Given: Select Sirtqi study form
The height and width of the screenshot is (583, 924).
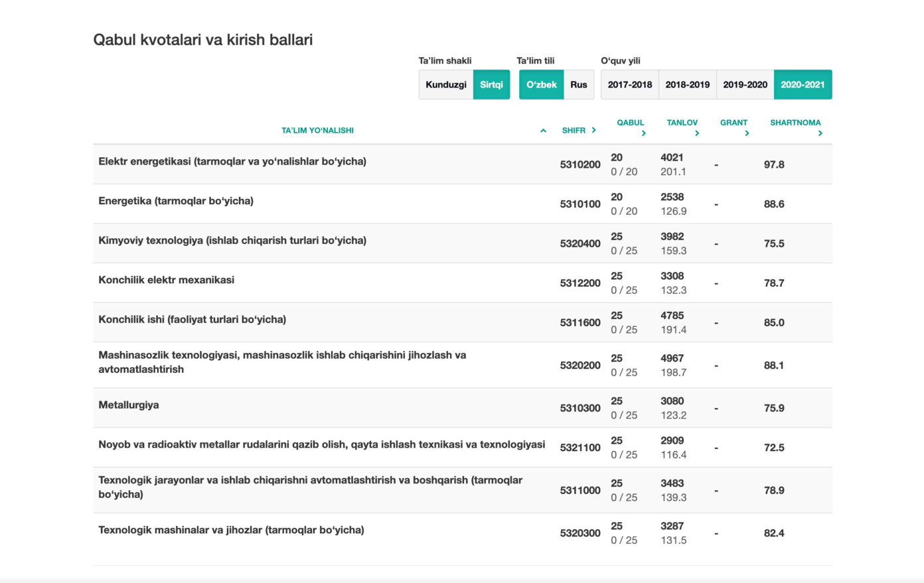Looking at the screenshot, I should tap(491, 84).
